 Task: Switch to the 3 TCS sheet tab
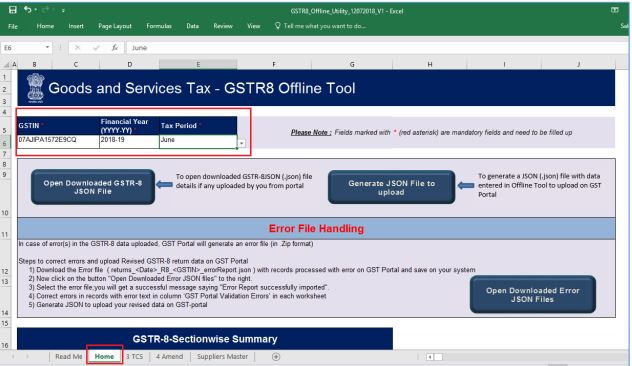(x=134, y=356)
